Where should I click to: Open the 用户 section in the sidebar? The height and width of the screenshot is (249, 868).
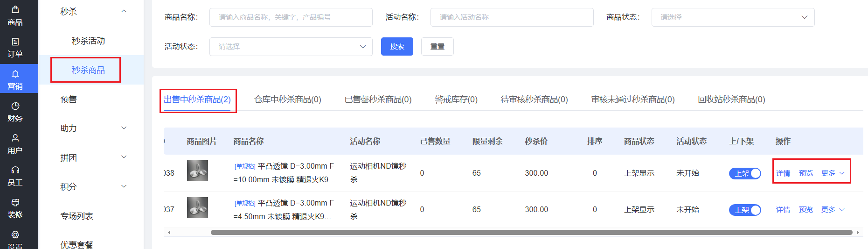pos(15,144)
